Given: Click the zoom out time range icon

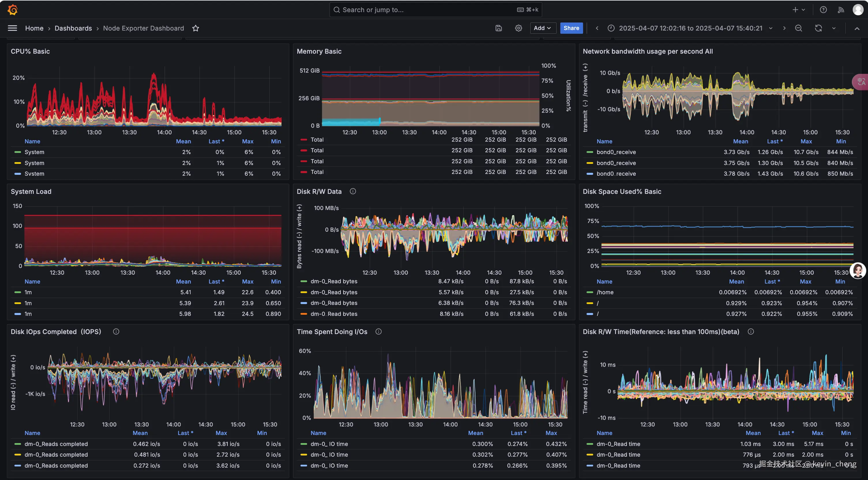Looking at the screenshot, I should pos(798,28).
